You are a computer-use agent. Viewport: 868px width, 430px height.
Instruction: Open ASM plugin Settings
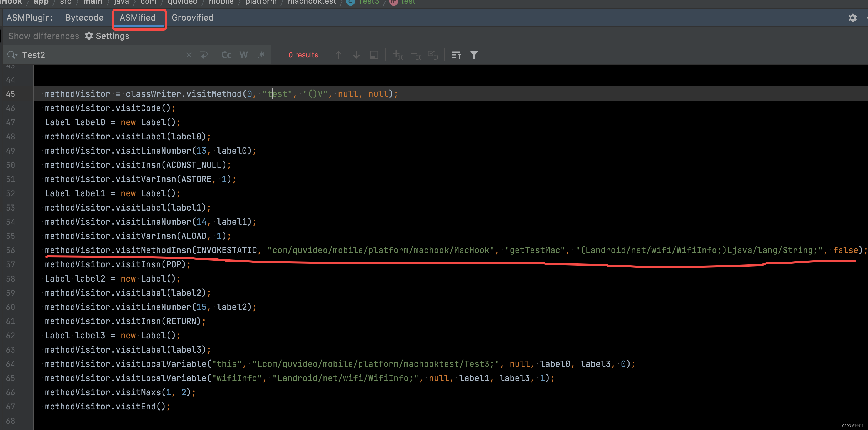tap(107, 36)
